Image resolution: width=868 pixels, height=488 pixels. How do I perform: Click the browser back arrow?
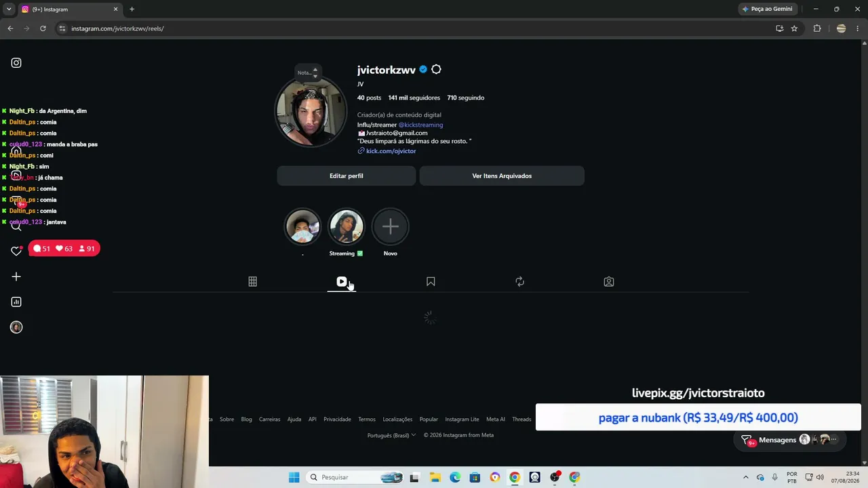tap(10, 28)
